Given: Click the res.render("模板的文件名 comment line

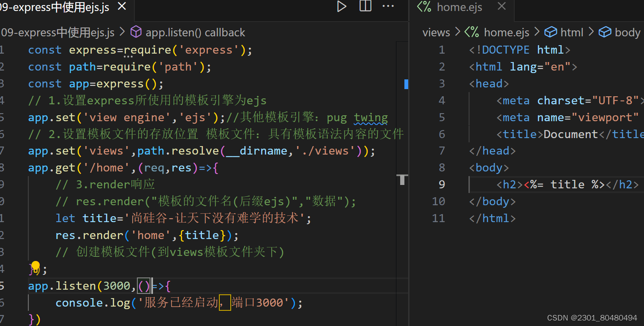Looking at the screenshot, I should coord(206,201).
